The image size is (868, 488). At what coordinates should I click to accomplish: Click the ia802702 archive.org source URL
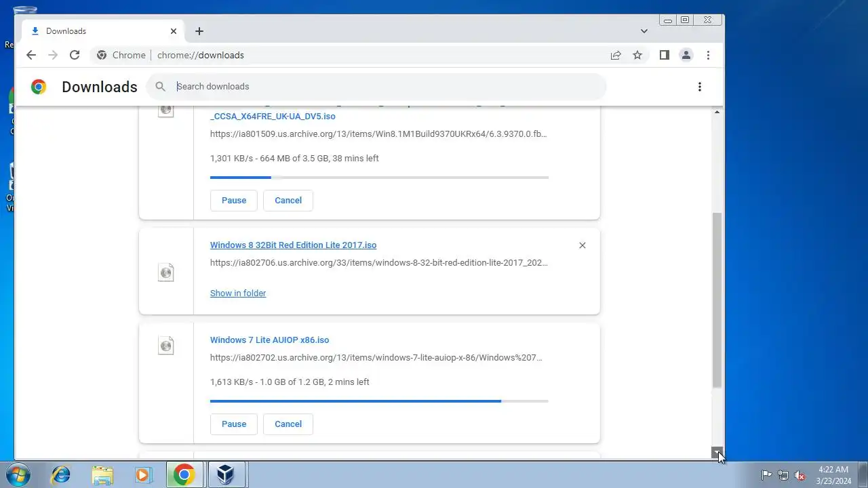click(376, 357)
